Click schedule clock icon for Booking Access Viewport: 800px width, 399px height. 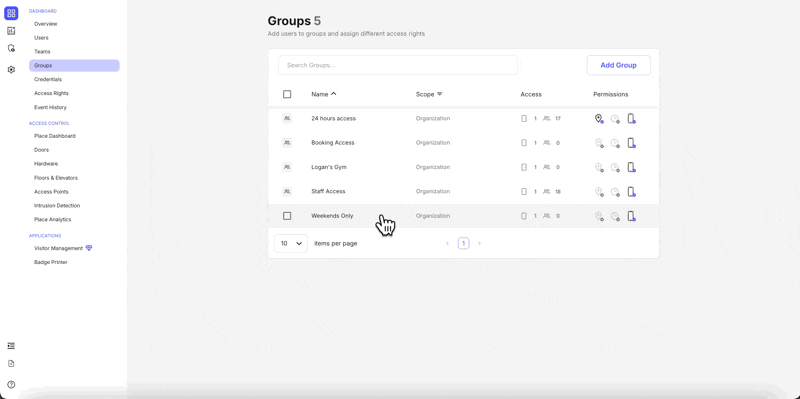(615, 143)
